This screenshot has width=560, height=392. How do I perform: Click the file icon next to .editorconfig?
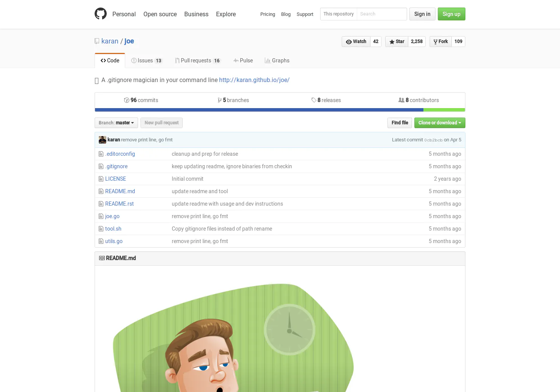click(101, 154)
